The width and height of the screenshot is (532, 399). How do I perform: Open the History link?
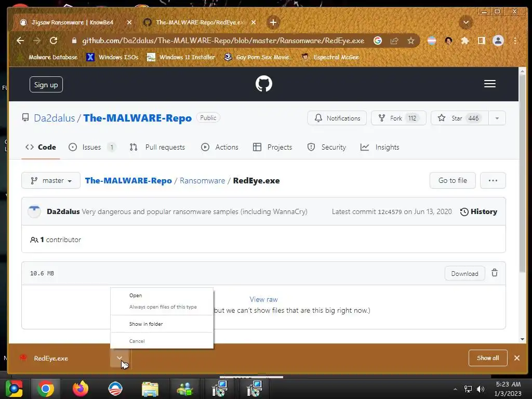478,211
